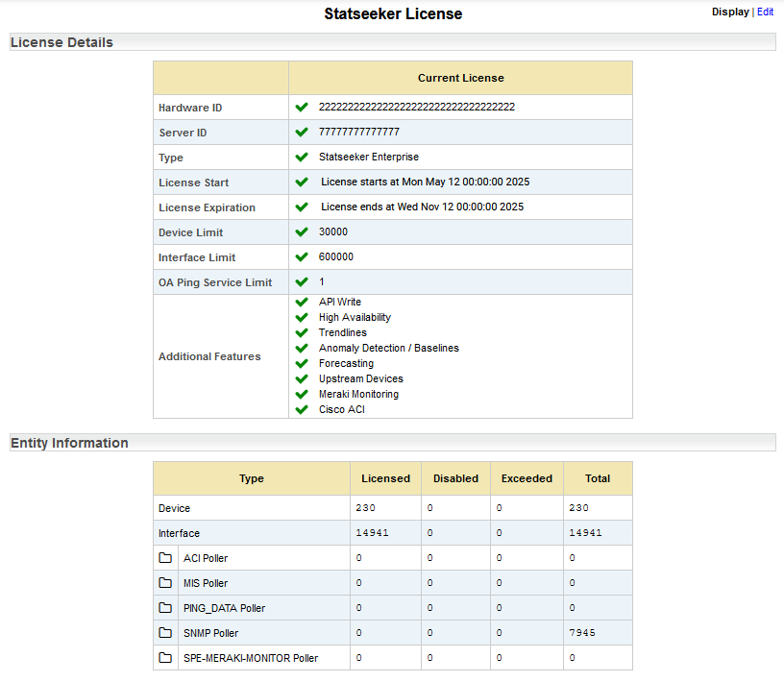784x682 pixels.
Task: Click the License Details section header
Action: pos(393,42)
